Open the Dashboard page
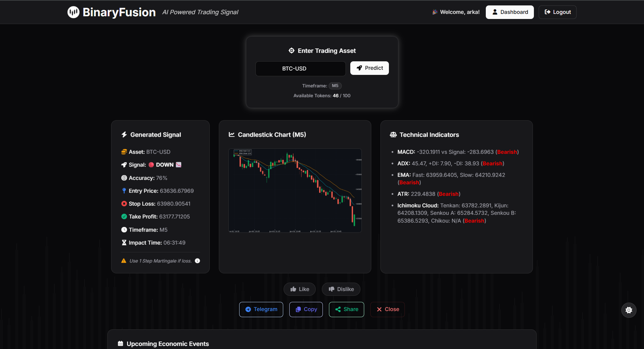 coord(510,12)
